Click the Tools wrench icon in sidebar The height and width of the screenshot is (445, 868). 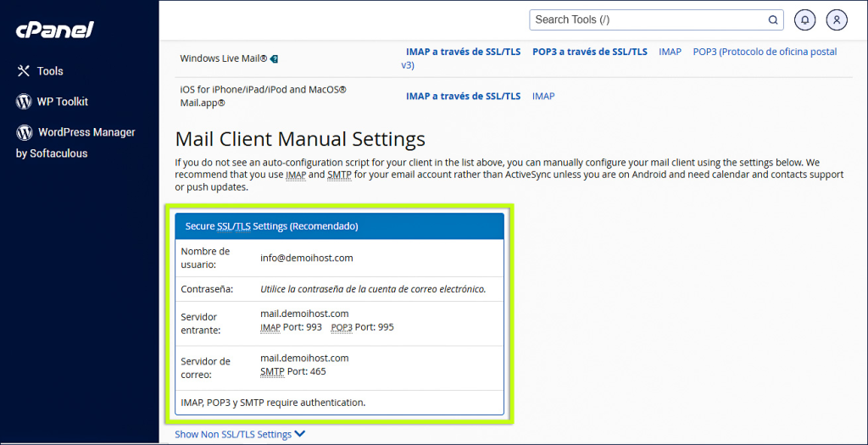point(24,71)
